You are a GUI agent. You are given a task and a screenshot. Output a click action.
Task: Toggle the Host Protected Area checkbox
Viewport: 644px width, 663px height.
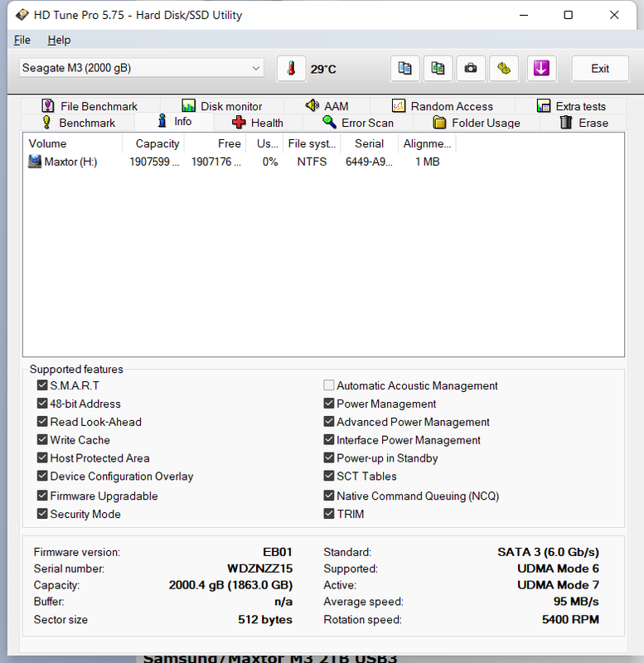pos(42,458)
